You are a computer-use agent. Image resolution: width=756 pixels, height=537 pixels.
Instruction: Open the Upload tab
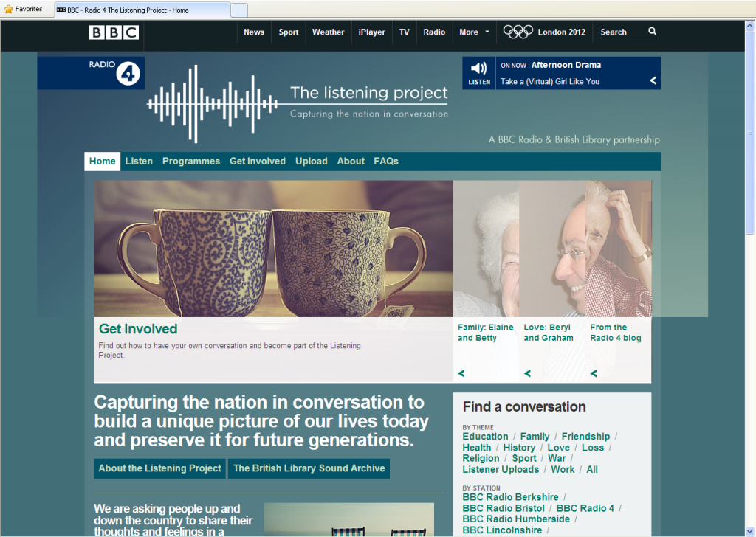coord(311,162)
